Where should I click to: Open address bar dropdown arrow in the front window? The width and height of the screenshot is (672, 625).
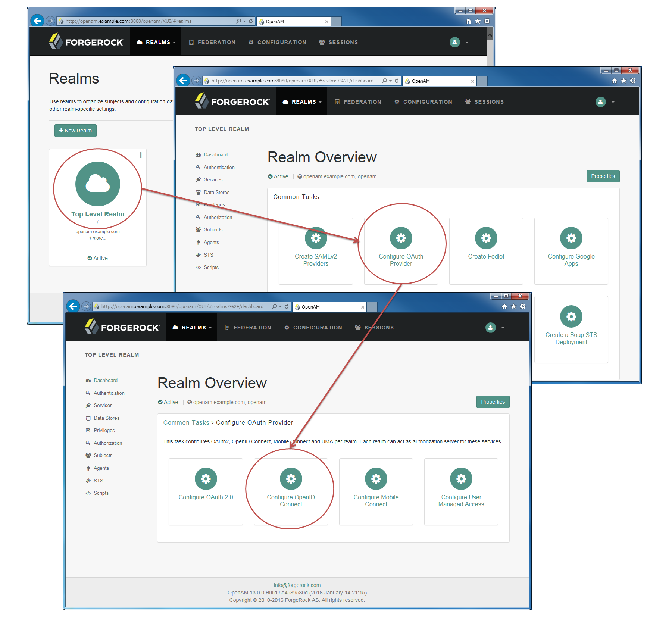[x=280, y=307]
